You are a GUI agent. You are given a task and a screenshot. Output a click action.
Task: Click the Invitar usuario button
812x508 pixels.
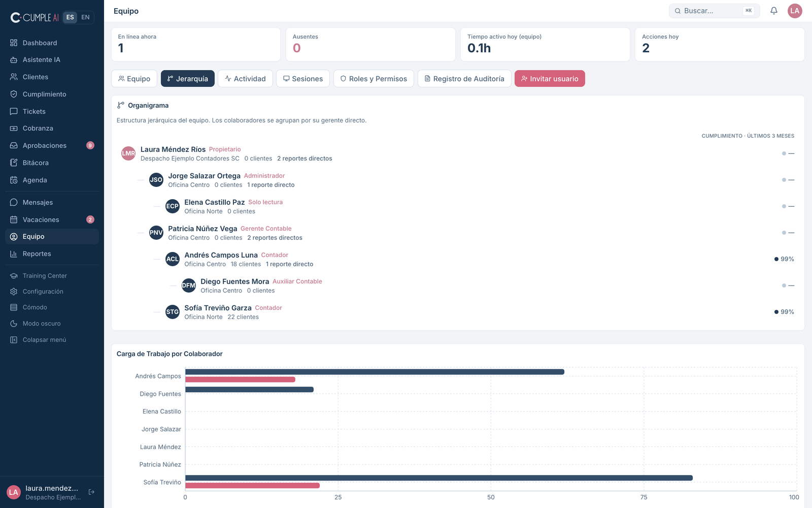tap(550, 79)
